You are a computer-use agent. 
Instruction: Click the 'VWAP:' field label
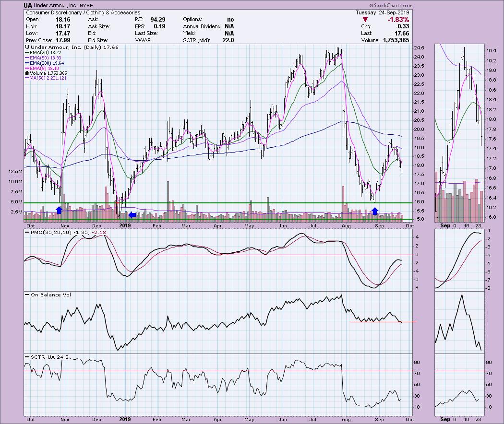click(x=143, y=40)
